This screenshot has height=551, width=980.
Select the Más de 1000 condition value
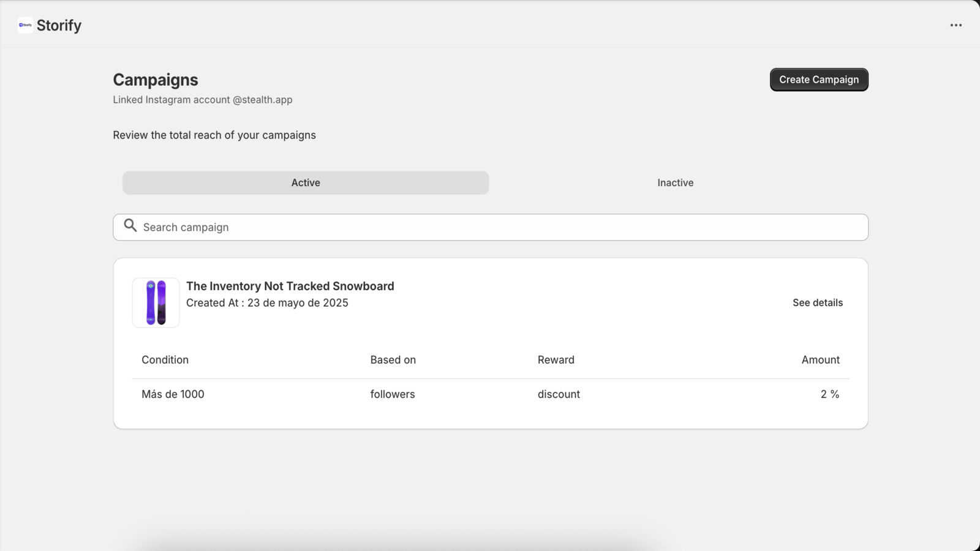pyautogui.click(x=173, y=394)
